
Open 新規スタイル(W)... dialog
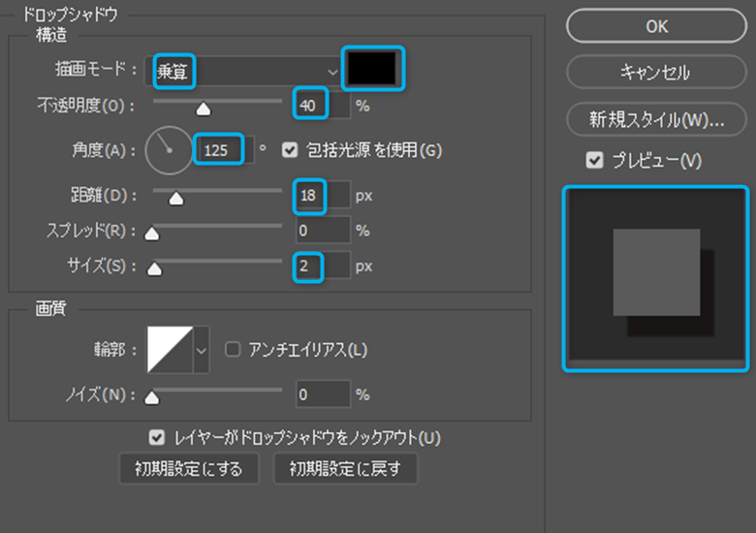coord(656,119)
